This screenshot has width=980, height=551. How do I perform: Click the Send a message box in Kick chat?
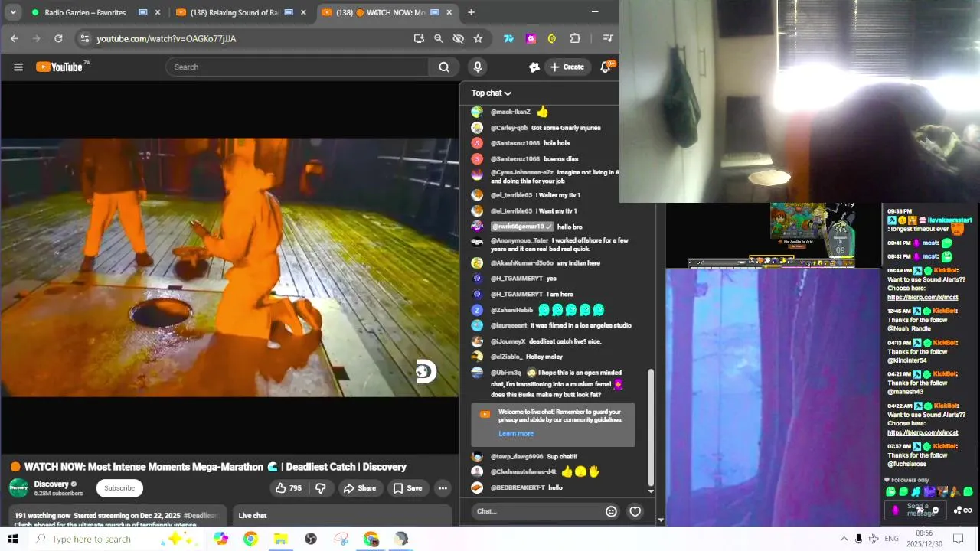916,510
